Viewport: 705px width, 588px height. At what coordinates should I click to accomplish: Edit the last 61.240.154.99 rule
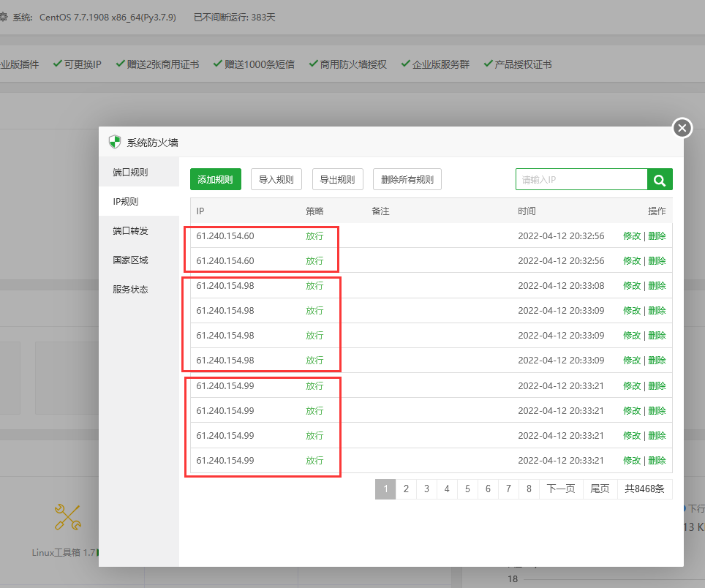632,460
